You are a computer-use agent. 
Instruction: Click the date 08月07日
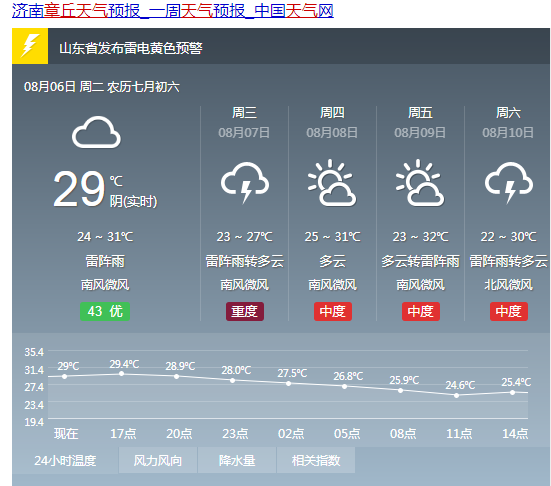244,132
